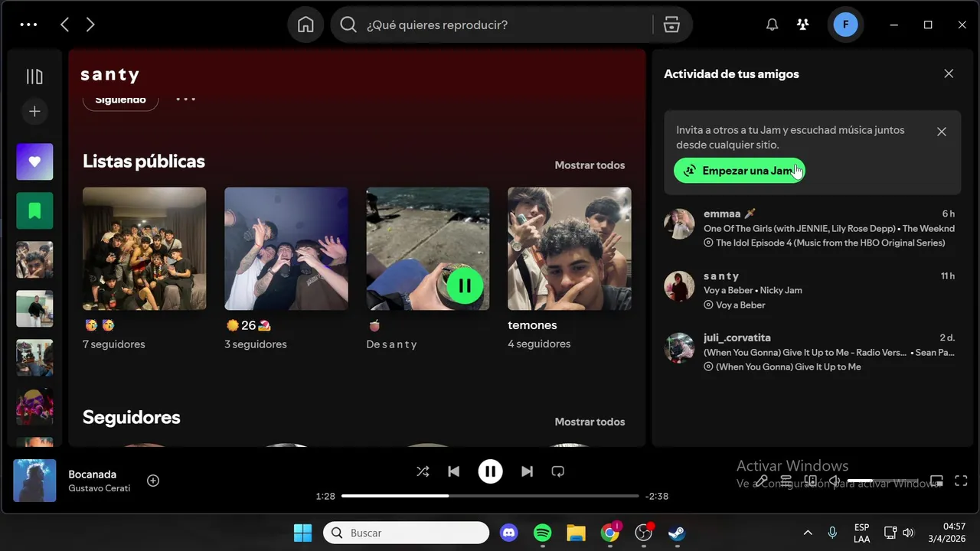Open the play queue
This screenshot has width=980, height=551.
[x=786, y=481]
